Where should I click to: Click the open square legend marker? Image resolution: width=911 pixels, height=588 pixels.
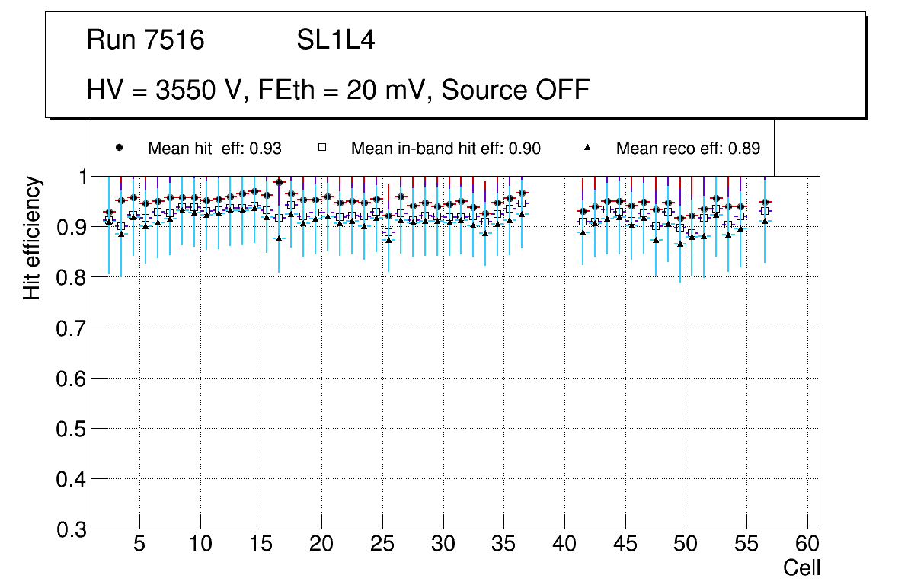click(321, 148)
